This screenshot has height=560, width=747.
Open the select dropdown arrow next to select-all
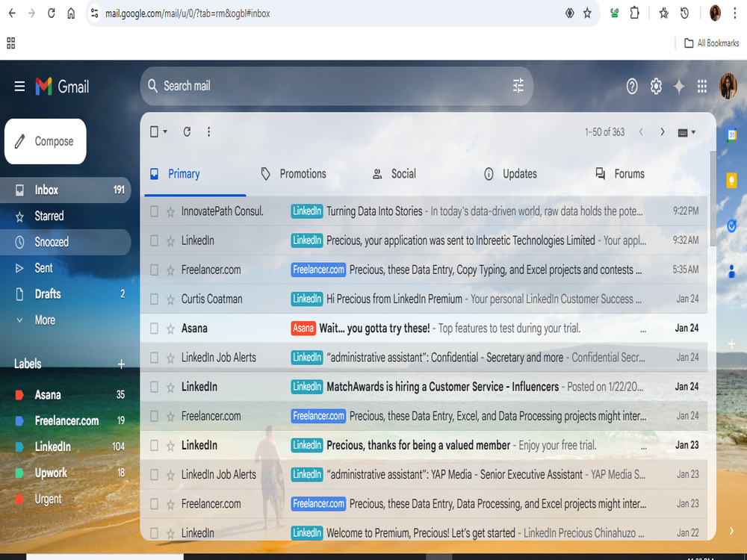[165, 132]
